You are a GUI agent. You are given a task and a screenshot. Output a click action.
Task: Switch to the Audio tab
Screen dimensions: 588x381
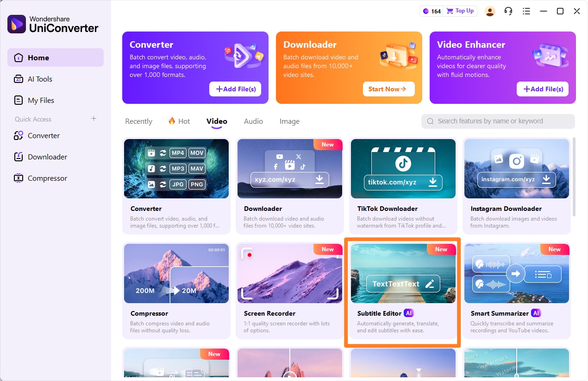253,121
